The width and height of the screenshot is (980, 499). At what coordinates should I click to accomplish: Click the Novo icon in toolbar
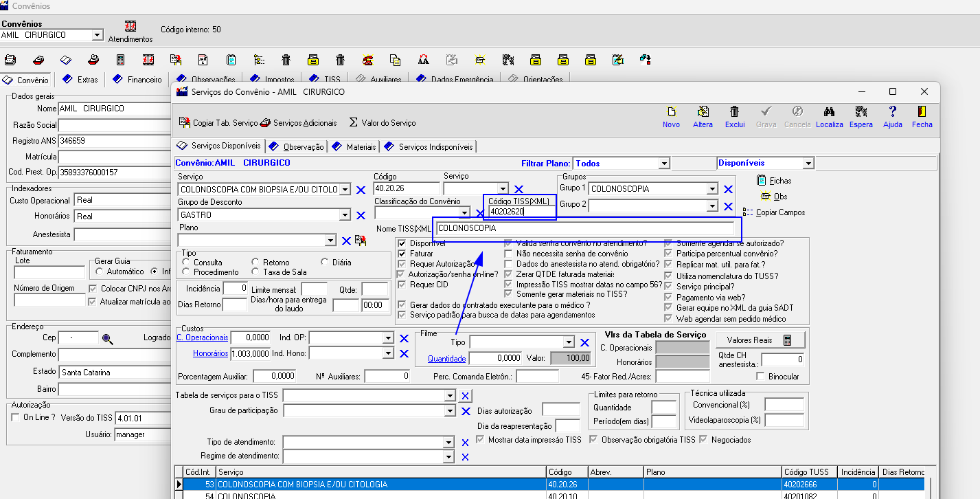(671, 112)
